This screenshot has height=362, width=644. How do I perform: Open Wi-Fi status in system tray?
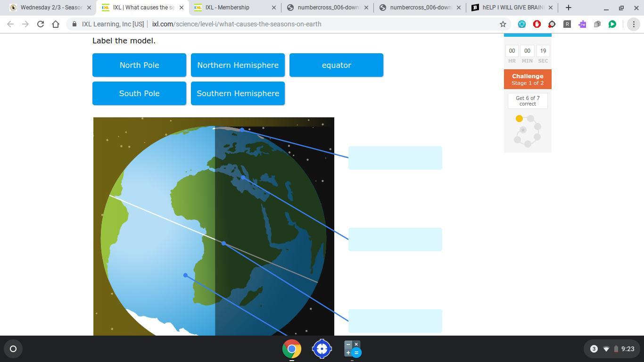(x=606, y=349)
